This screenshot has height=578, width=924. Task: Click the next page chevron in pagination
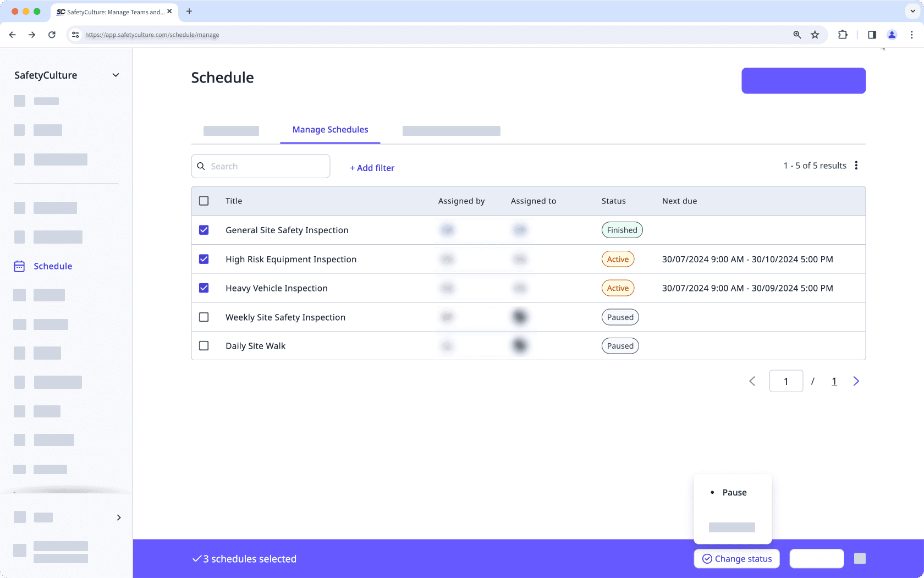pos(856,381)
